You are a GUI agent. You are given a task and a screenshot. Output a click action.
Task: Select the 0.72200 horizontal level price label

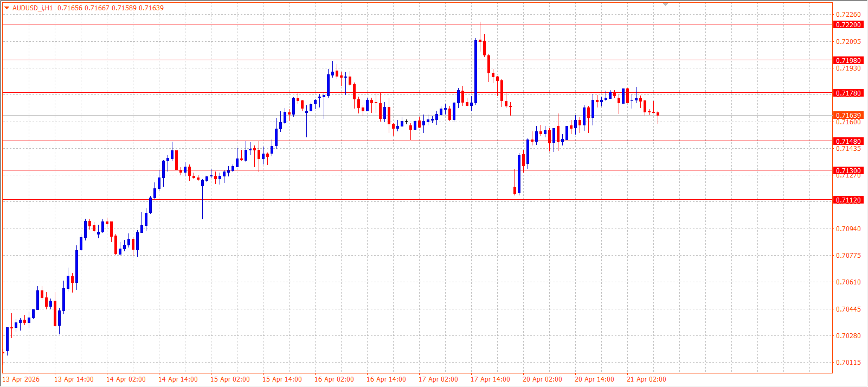(x=848, y=25)
